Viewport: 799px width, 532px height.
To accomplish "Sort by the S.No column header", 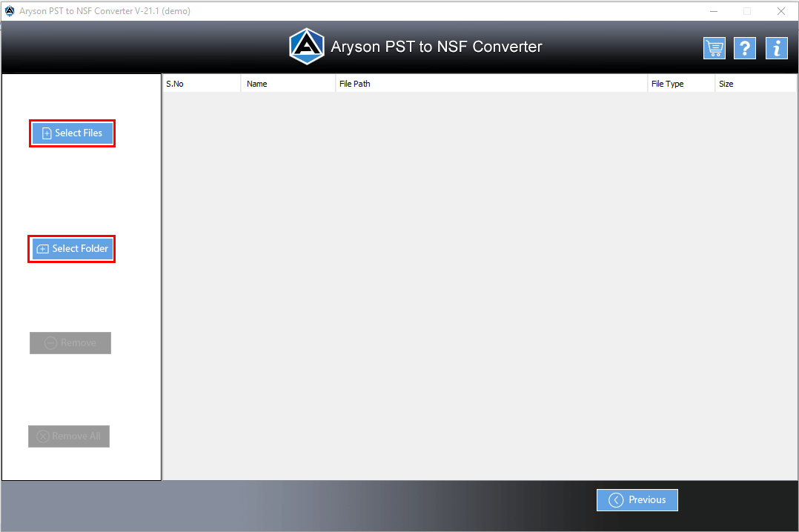I will (x=202, y=84).
